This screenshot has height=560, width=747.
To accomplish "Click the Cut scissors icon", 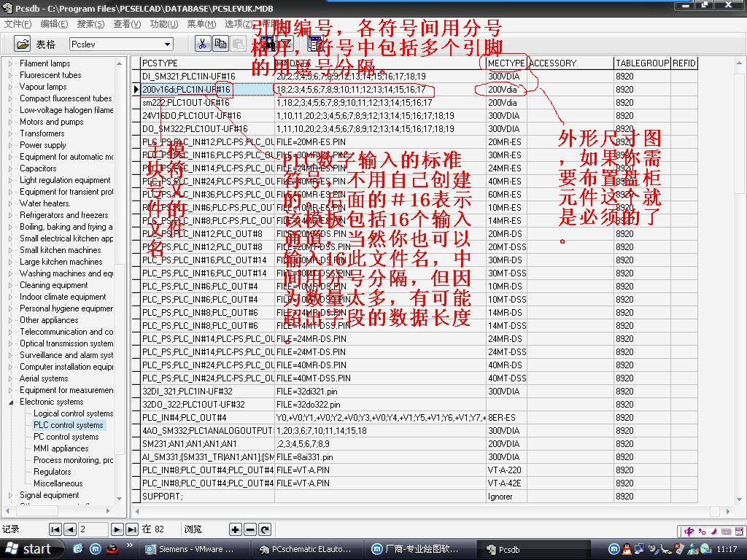I will [203, 44].
